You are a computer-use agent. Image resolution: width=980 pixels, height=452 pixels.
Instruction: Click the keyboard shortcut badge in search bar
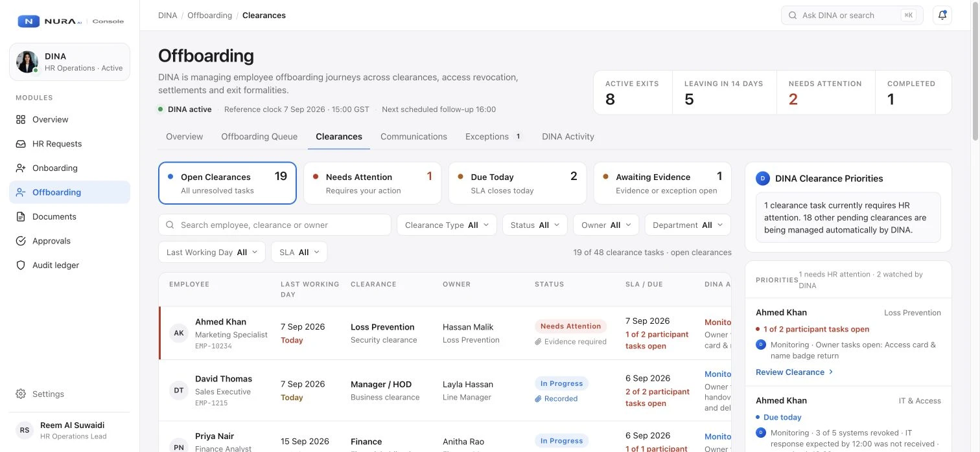pos(908,16)
